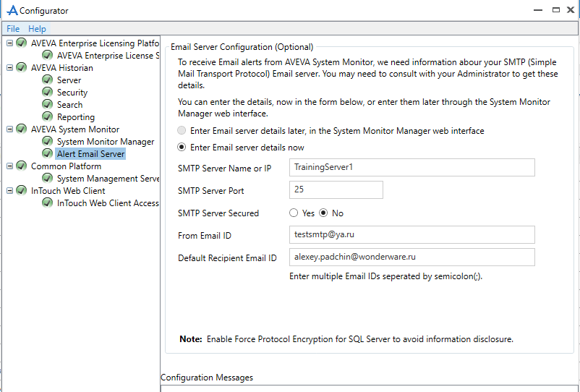Click the 'SMTP Server Secured' label

click(x=218, y=213)
